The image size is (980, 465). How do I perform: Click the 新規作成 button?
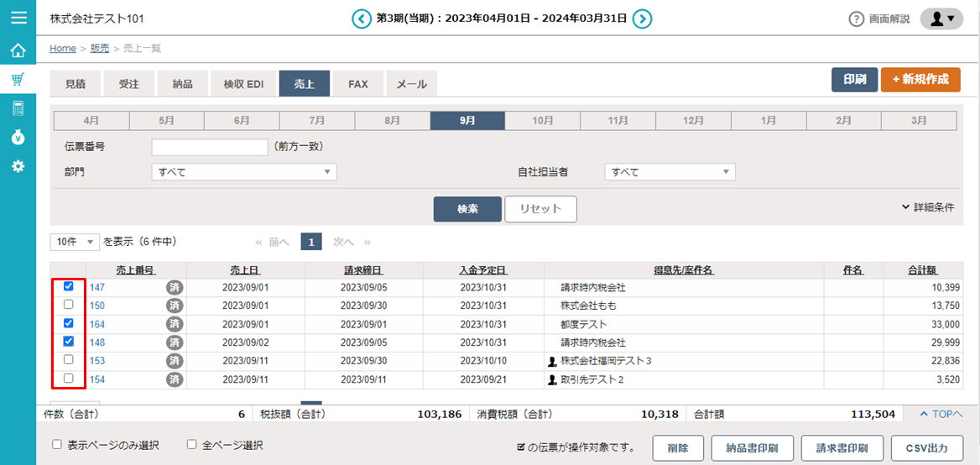pyautogui.click(x=920, y=80)
